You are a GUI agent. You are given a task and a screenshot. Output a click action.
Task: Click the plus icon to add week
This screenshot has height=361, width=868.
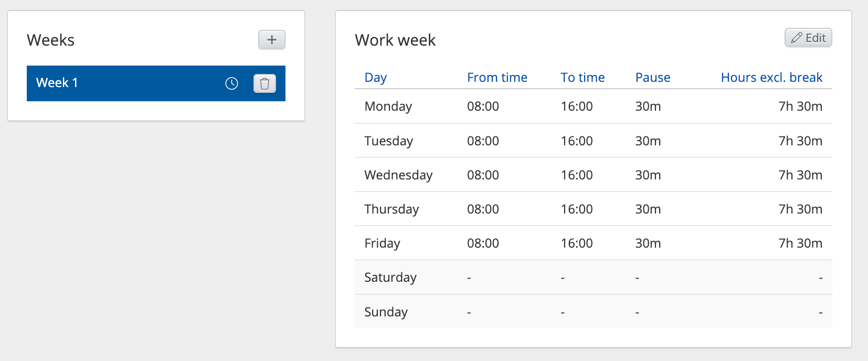(x=271, y=40)
